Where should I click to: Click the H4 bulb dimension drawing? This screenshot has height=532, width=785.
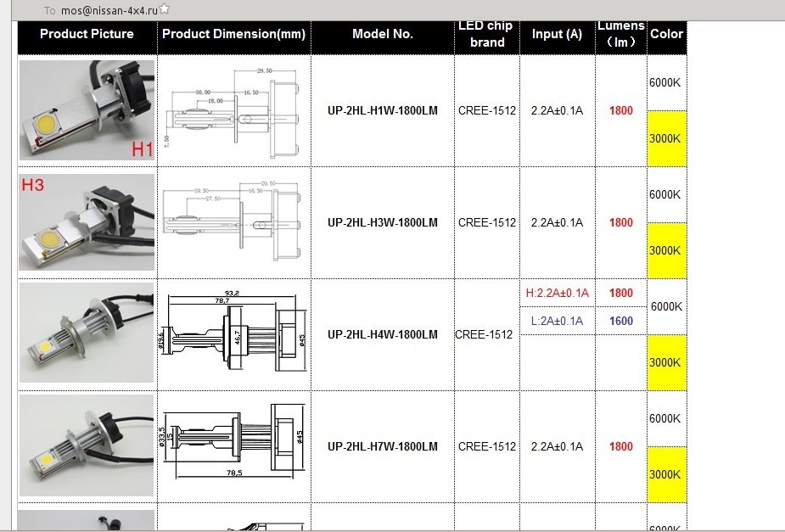233,331
